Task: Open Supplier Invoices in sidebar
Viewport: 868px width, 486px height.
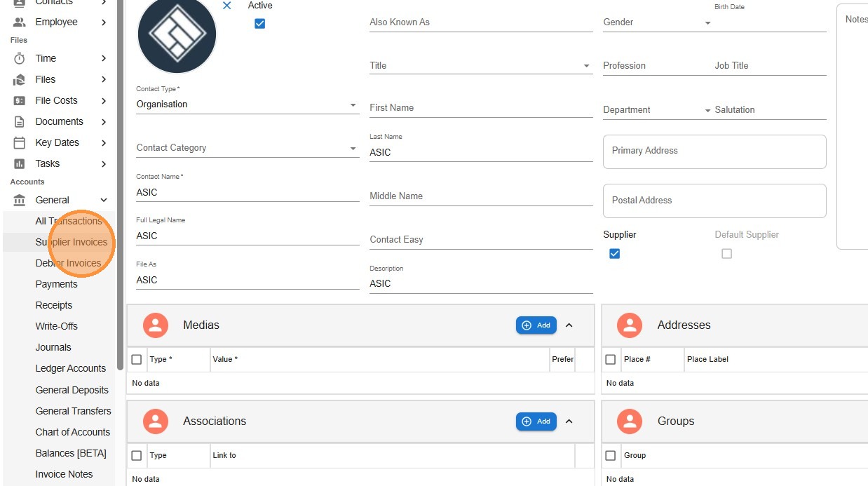Action: [72, 242]
